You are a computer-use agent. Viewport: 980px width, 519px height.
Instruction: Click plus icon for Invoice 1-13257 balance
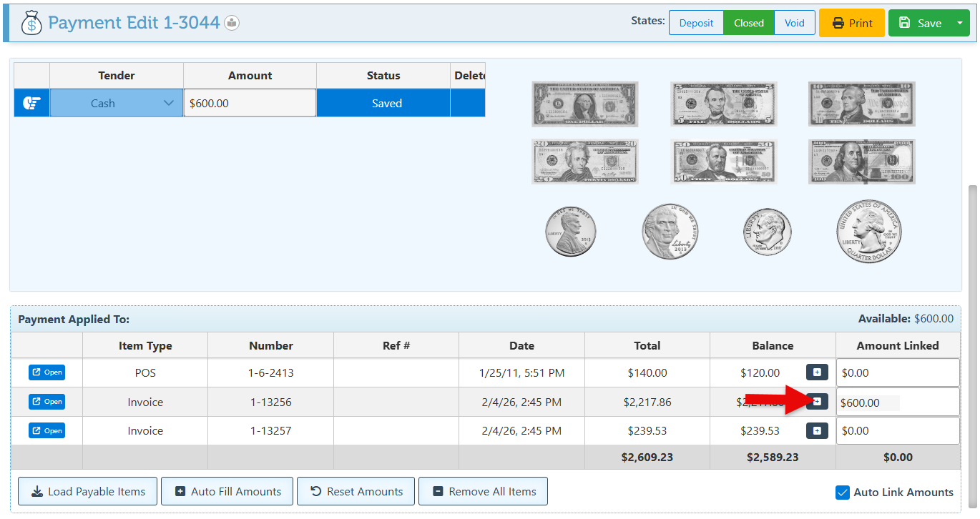817,430
